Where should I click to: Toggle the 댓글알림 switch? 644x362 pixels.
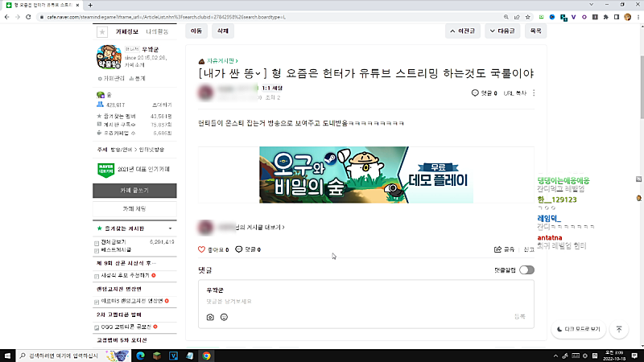click(526, 270)
